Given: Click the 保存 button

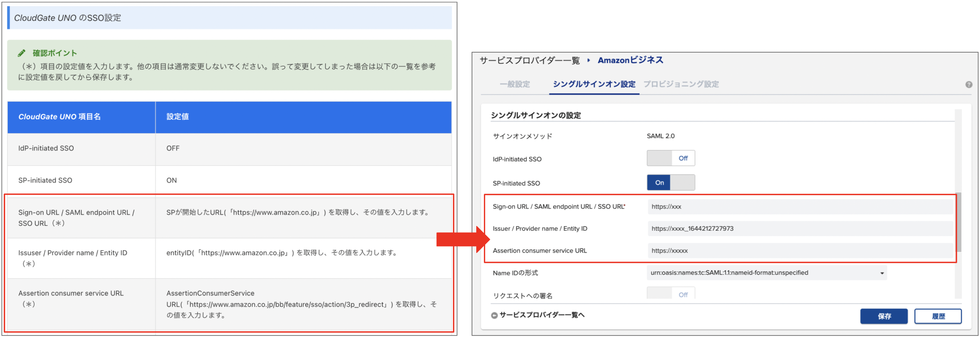Looking at the screenshot, I should [884, 316].
